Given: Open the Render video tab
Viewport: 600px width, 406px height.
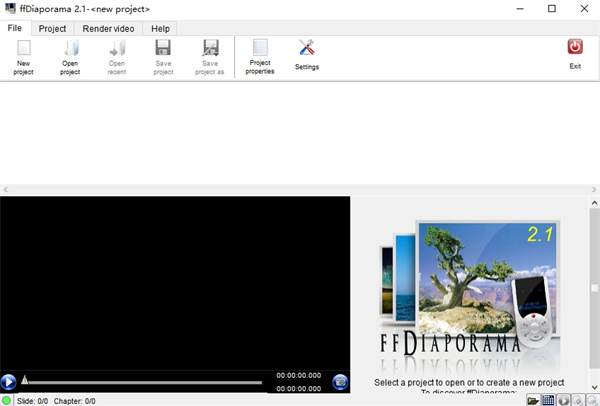Looking at the screenshot, I should click(x=109, y=29).
